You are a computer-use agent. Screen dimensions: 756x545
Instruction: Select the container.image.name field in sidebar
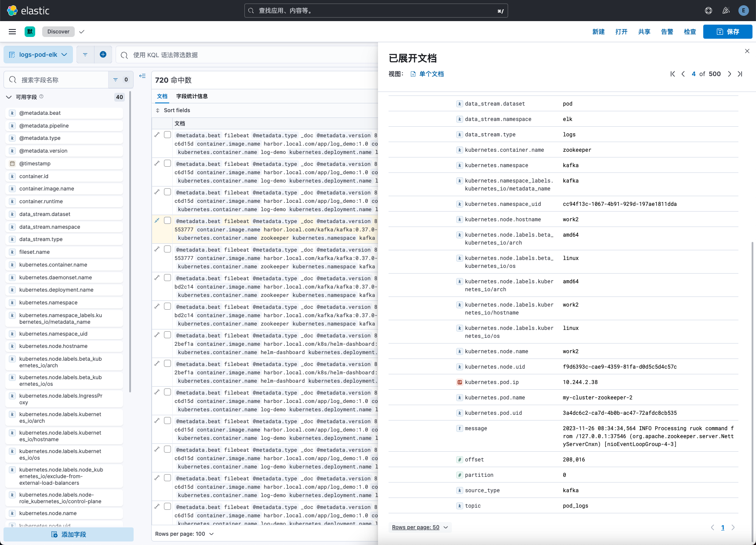click(64, 189)
